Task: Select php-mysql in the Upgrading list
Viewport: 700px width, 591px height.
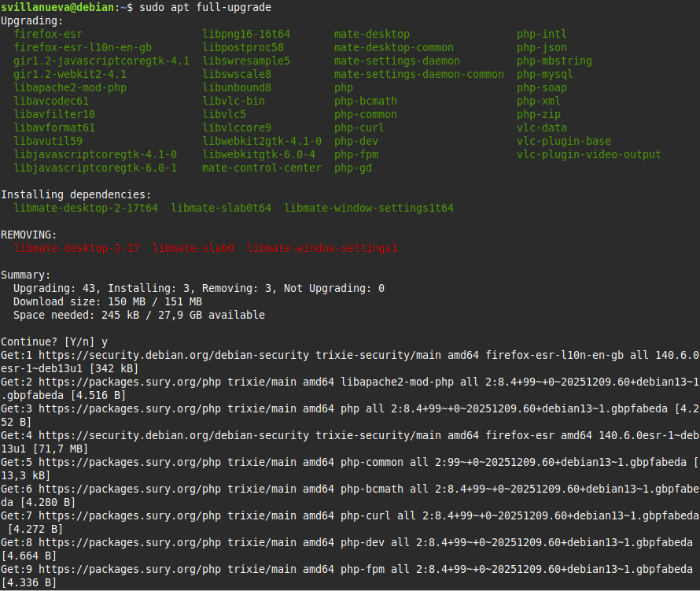Action: click(x=544, y=74)
